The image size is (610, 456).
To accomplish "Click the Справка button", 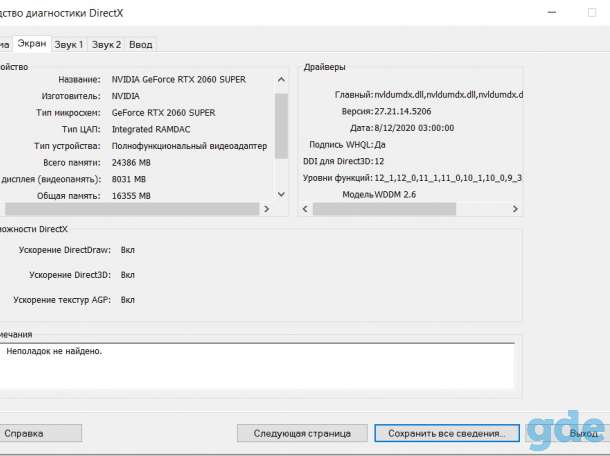I will 40,433.
